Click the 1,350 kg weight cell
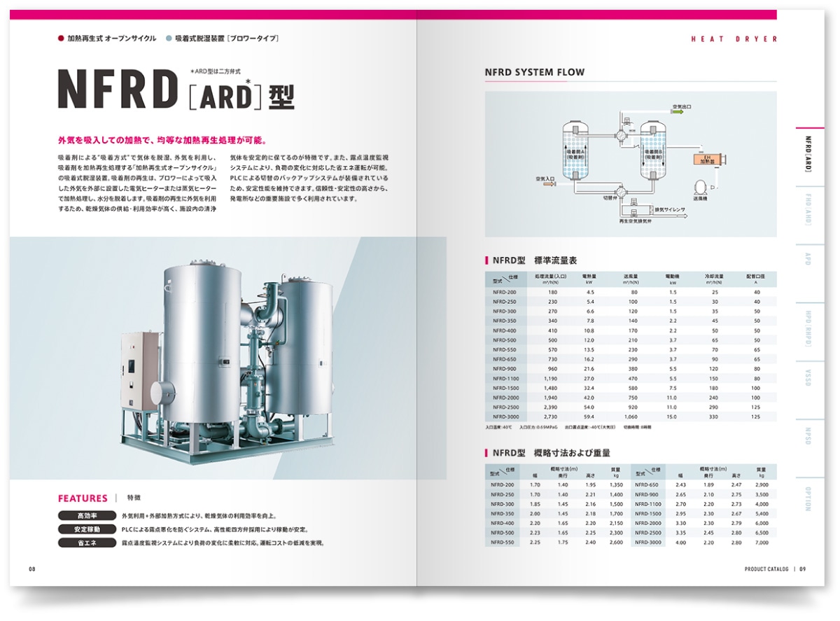This screenshot has height=621, width=840. point(616,484)
